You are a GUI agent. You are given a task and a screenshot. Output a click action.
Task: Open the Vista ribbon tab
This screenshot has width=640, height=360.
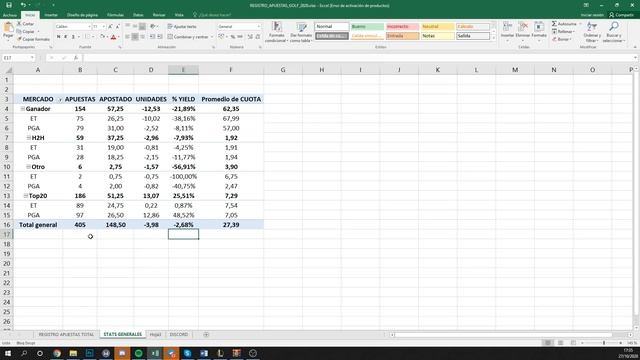point(179,15)
